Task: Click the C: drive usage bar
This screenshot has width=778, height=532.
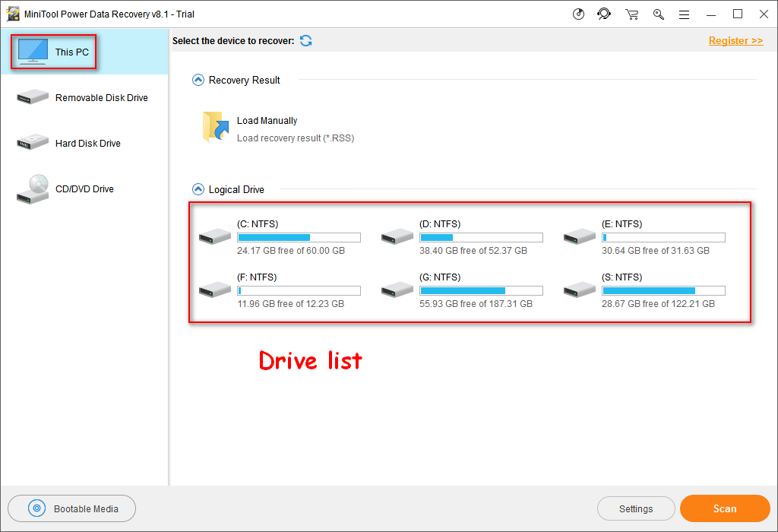Action: 299,237
